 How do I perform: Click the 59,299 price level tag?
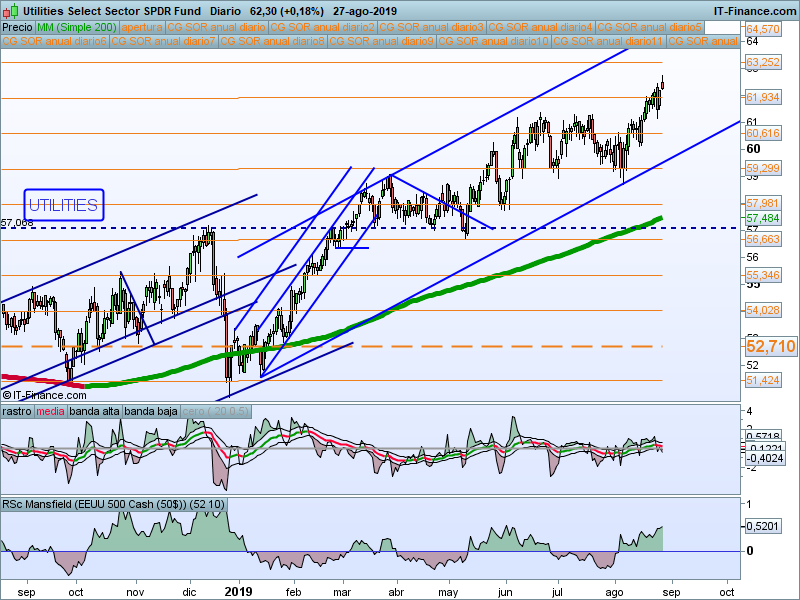763,168
